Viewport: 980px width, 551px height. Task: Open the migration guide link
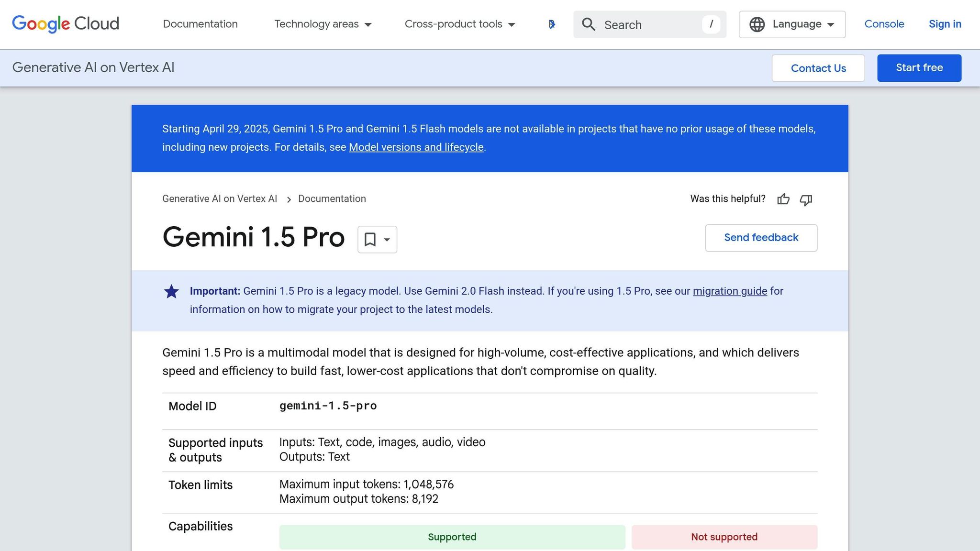pos(730,291)
